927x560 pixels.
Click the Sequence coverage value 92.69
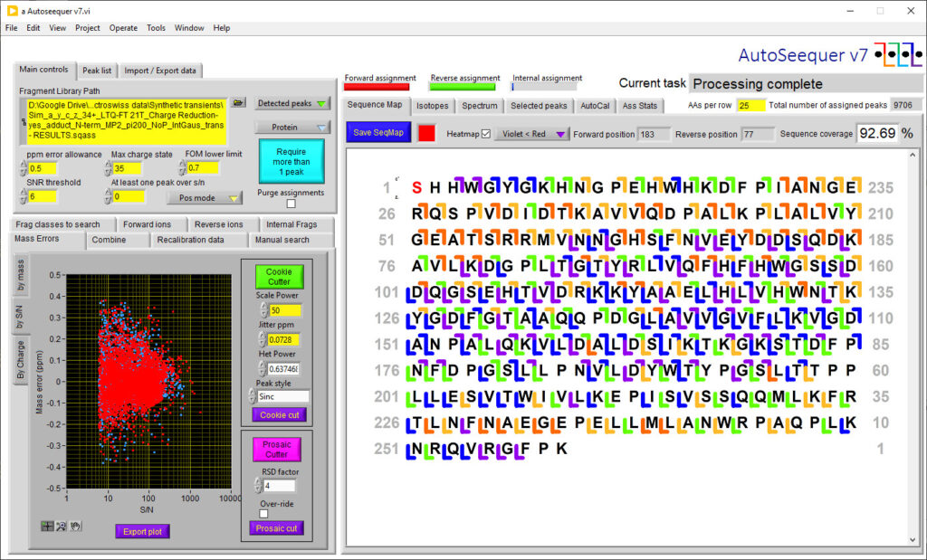tap(878, 134)
